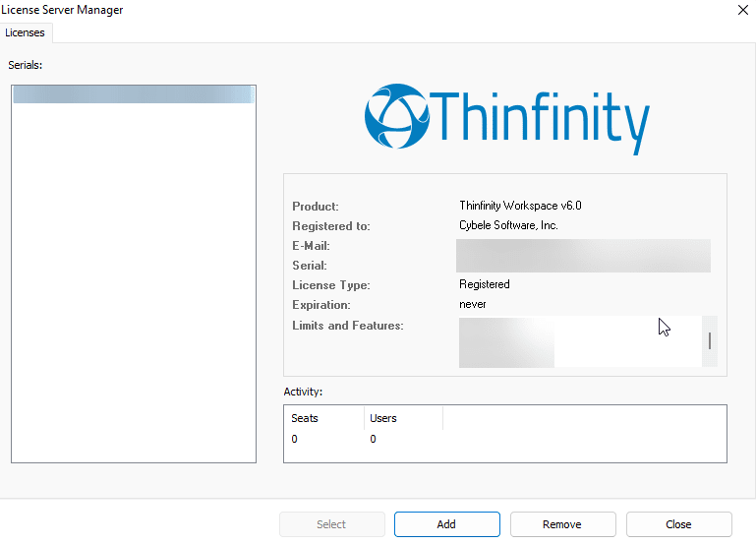Click the Limits and Features label

click(x=348, y=326)
